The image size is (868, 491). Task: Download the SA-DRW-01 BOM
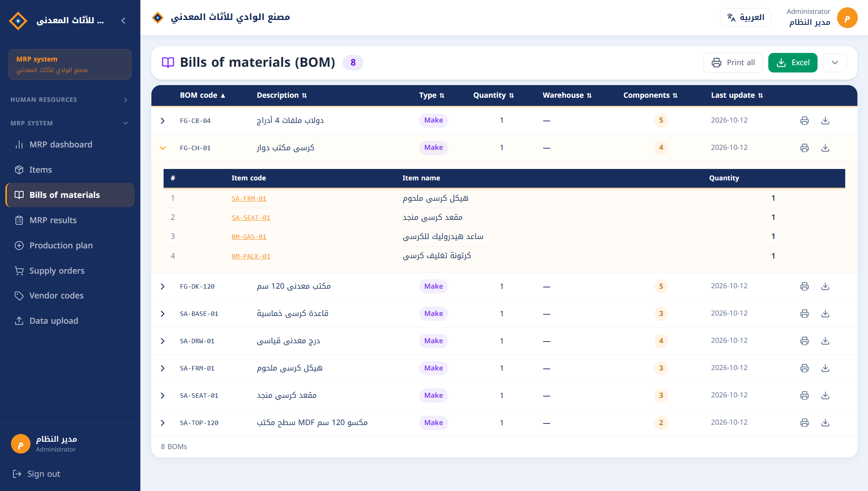pyautogui.click(x=825, y=341)
